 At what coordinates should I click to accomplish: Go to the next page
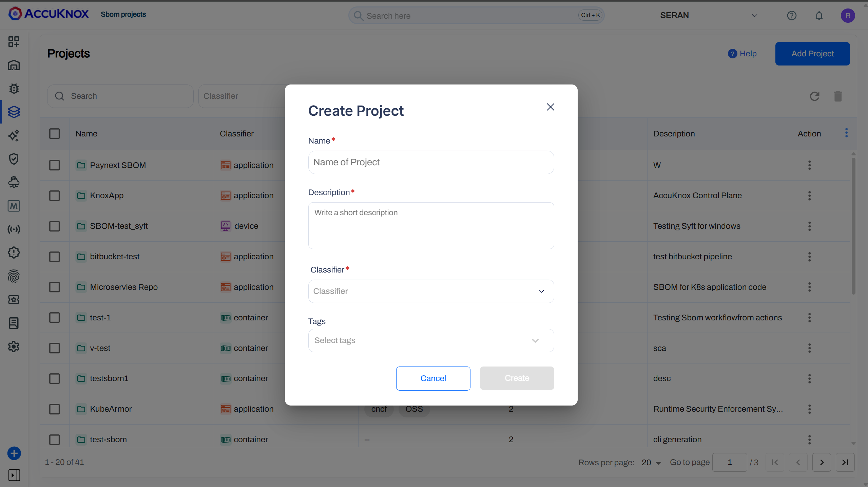click(x=821, y=463)
